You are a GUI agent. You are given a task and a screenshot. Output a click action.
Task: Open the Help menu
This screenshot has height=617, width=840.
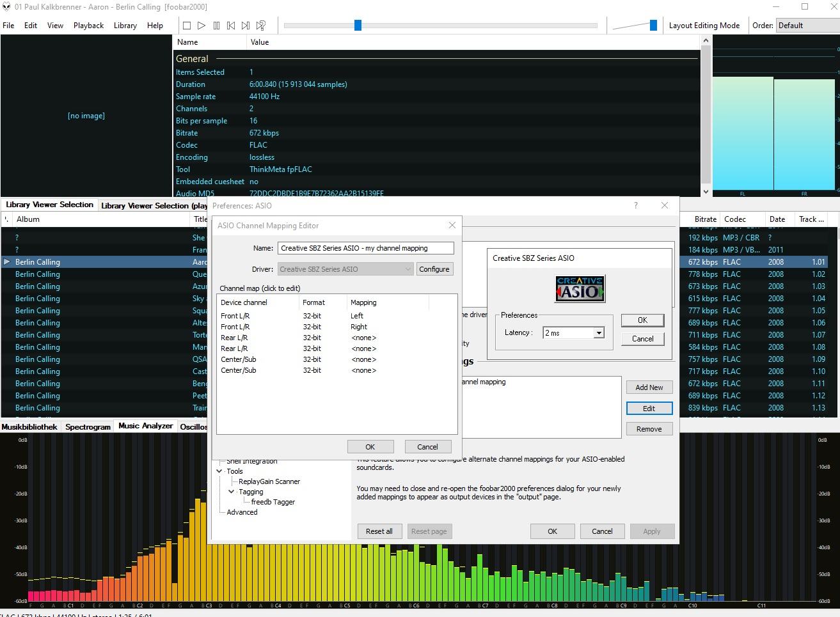155,26
